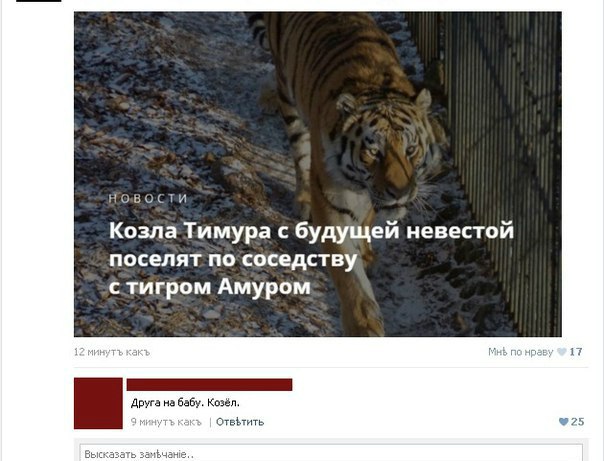The height and width of the screenshot is (461, 604).
Task: Open the tiger news article image
Action: click(x=318, y=174)
